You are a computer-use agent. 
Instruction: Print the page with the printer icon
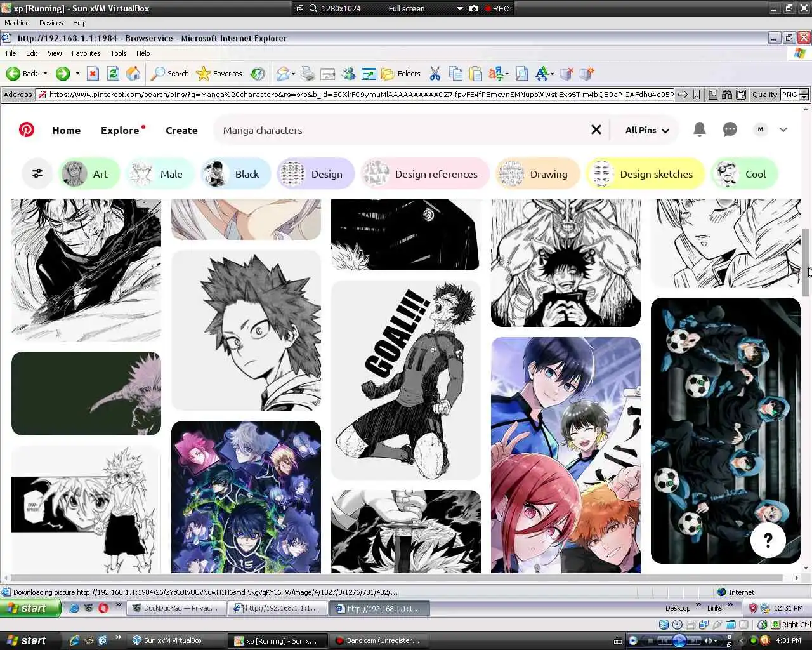tap(308, 74)
